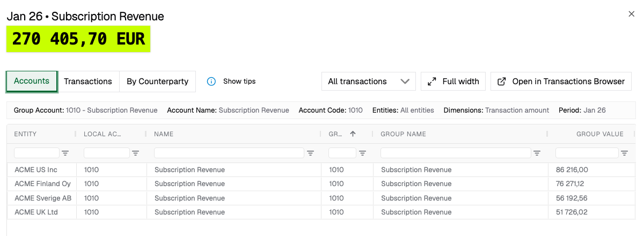
Task: Focus the local account filter input
Action: [x=107, y=153]
